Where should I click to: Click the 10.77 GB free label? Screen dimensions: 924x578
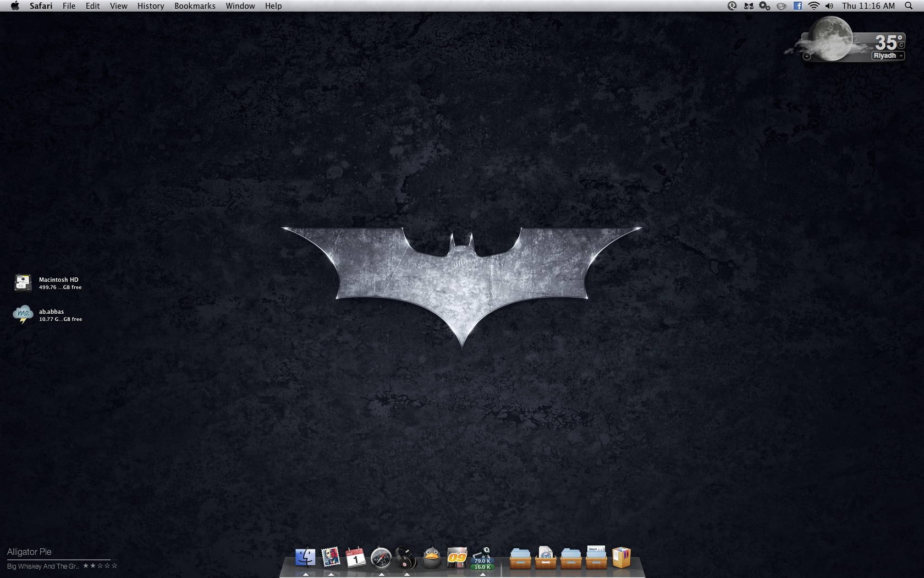61,319
